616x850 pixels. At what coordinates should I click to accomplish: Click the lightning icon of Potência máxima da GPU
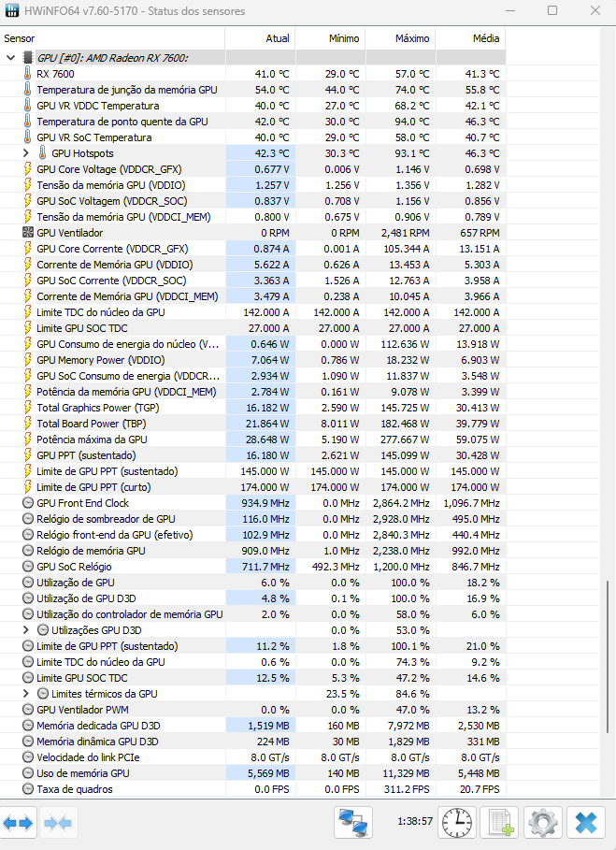28,439
